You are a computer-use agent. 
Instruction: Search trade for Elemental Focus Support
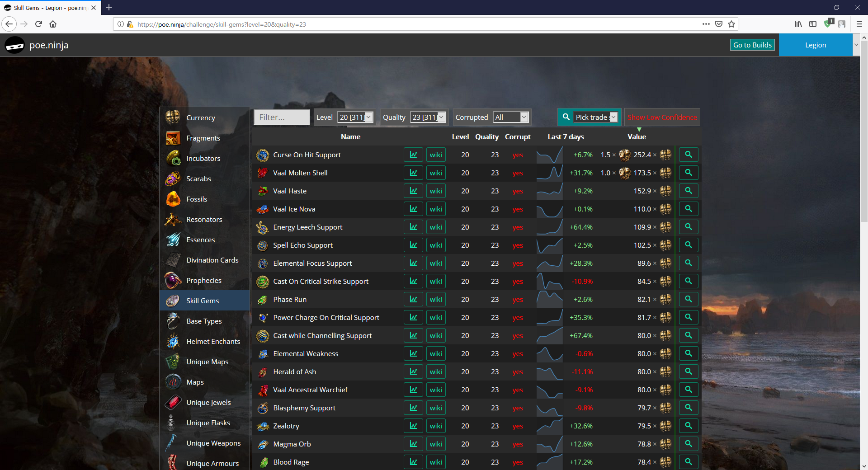click(689, 263)
